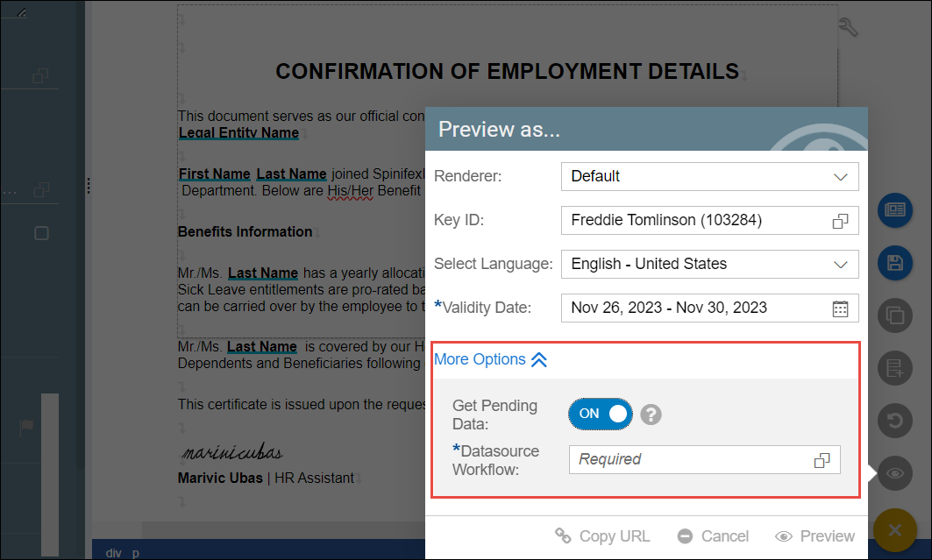Click the undo revert icon
This screenshot has width=932, height=560.
tap(894, 421)
